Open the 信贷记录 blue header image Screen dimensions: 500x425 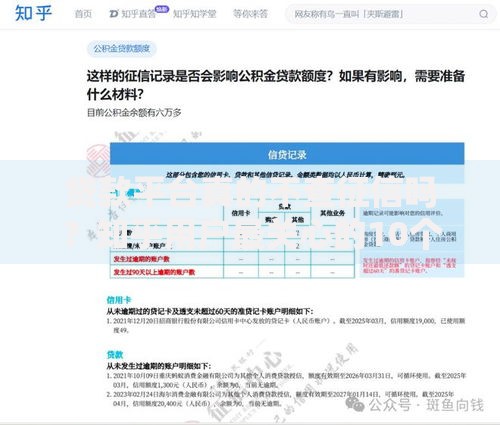pos(287,154)
